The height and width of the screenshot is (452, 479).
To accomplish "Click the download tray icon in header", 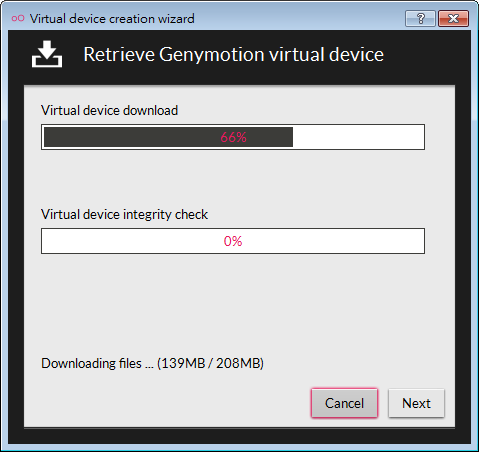I will (47, 54).
